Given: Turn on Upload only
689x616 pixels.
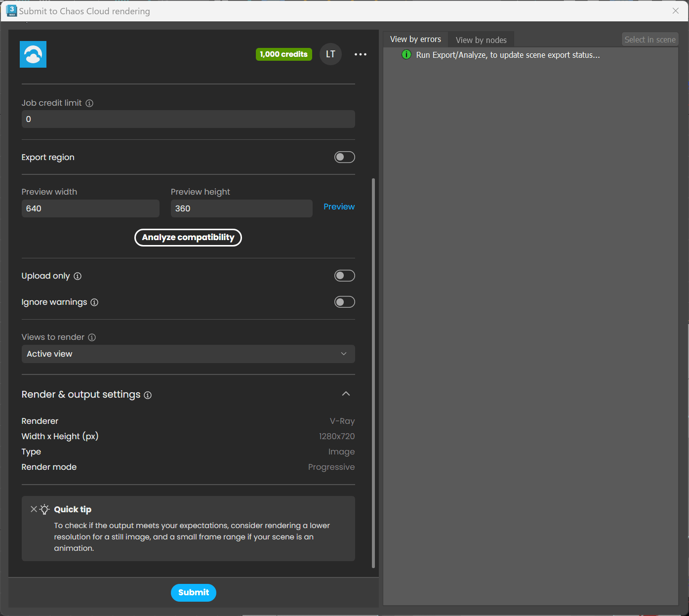Looking at the screenshot, I should (344, 276).
